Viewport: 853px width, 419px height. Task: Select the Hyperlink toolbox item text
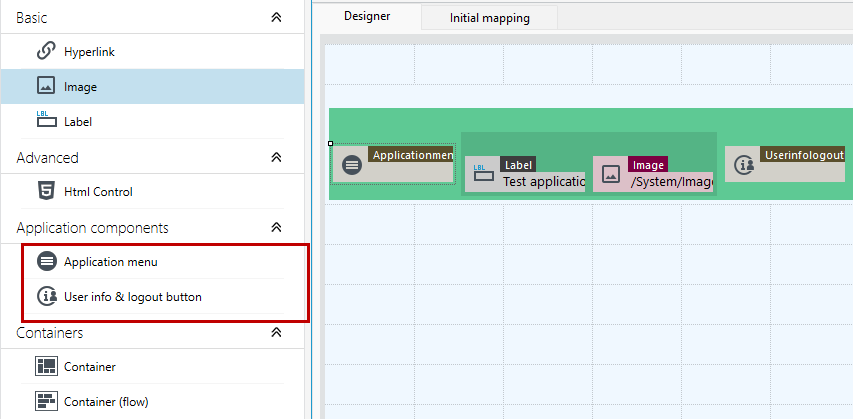[89, 52]
